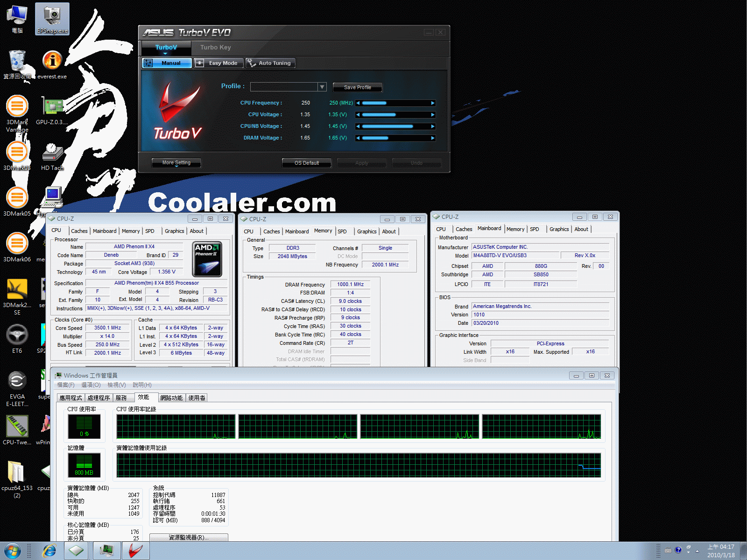The width and height of the screenshot is (747, 560).
Task: Click the CPU/NB Voltage slider
Action: click(395, 126)
